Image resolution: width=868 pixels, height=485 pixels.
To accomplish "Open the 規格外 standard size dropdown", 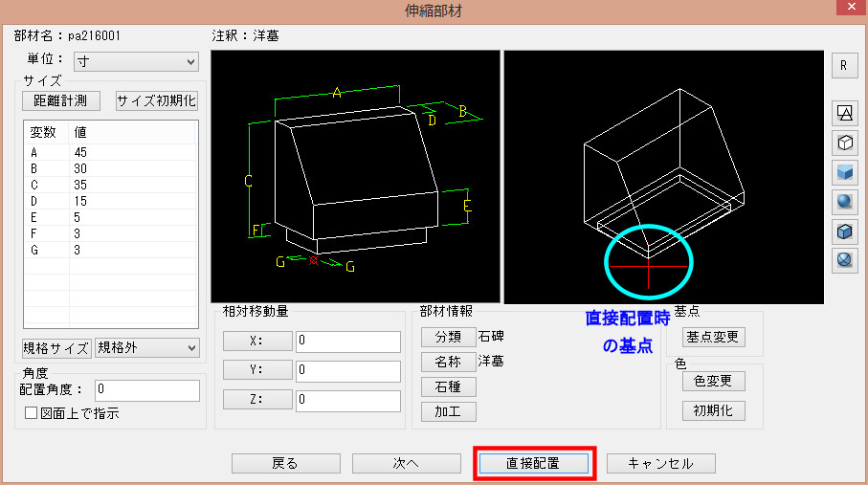I will (x=146, y=348).
